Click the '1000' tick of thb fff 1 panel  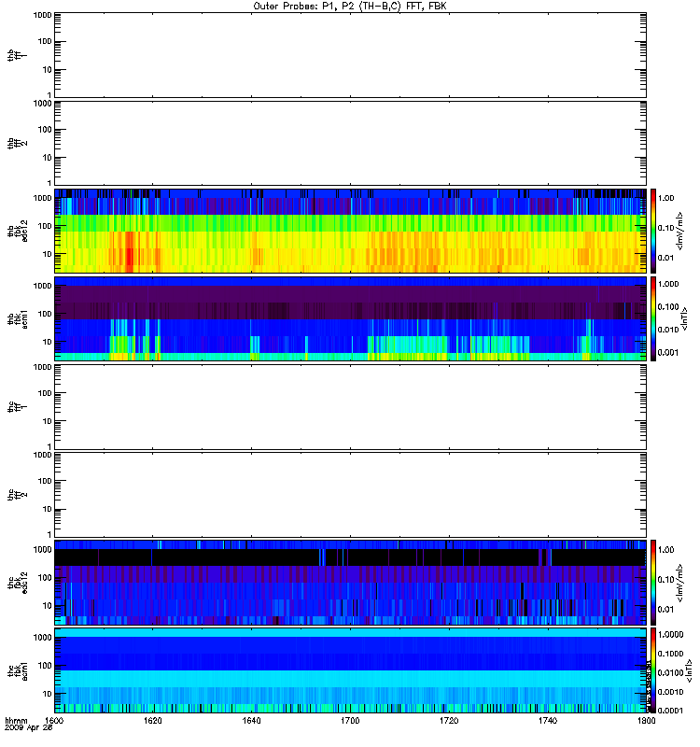click(x=42, y=15)
